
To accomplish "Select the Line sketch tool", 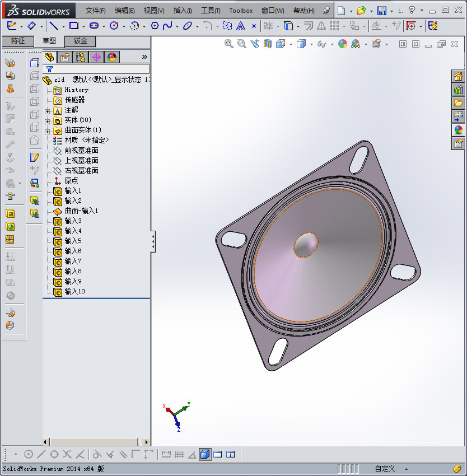I will click(x=54, y=26).
